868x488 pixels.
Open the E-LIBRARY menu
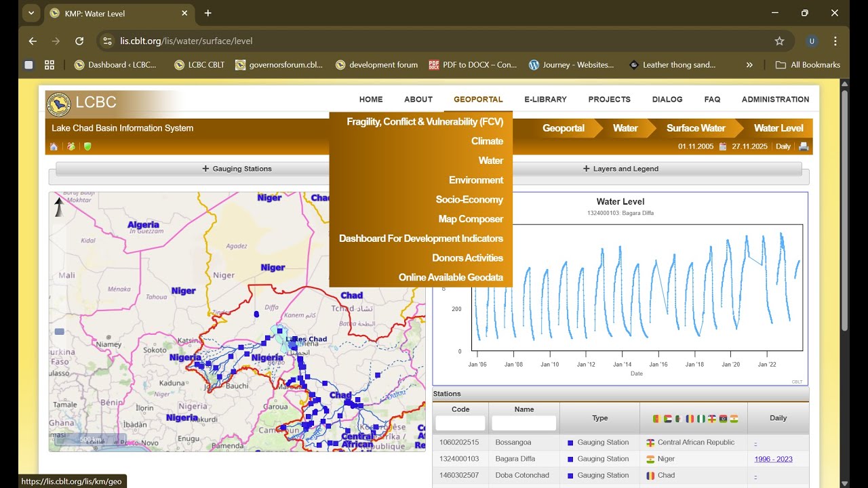(545, 99)
